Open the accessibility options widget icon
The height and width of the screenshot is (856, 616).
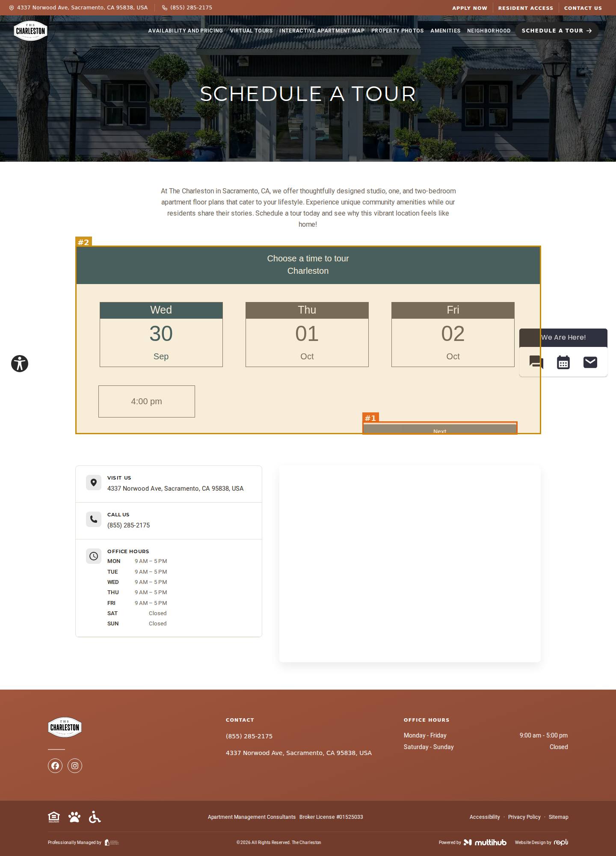(x=20, y=364)
